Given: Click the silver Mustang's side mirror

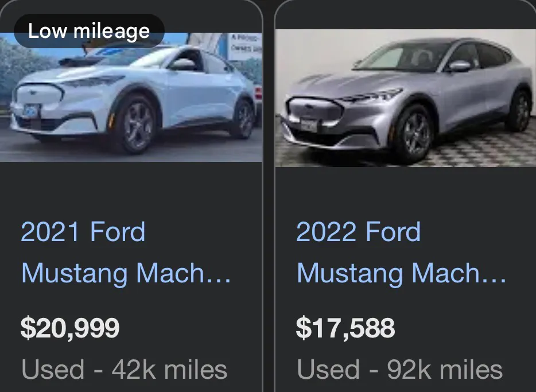Looking at the screenshot, I should pyautogui.click(x=460, y=66).
